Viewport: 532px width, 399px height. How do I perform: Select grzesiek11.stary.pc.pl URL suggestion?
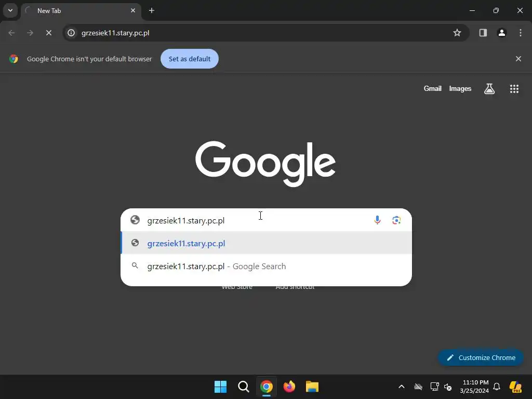(x=267, y=243)
